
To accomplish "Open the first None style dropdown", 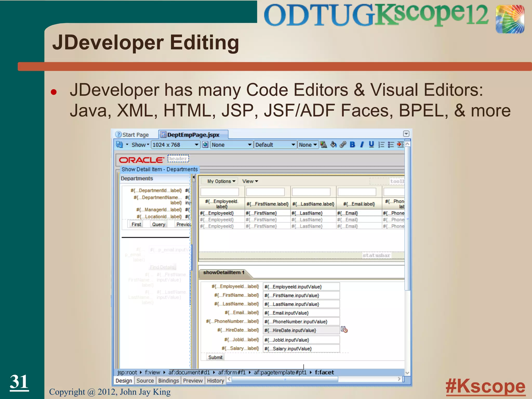I will [232, 145].
